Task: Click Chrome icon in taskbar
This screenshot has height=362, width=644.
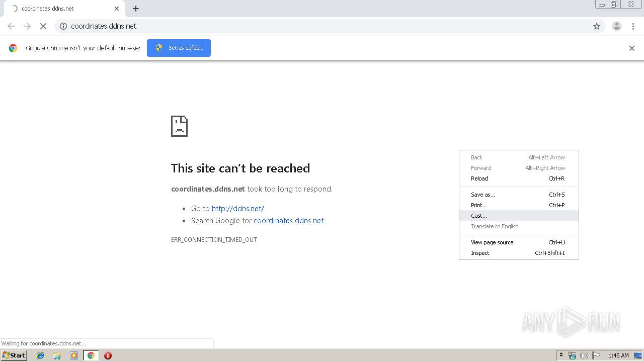Action: [x=91, y=355]
